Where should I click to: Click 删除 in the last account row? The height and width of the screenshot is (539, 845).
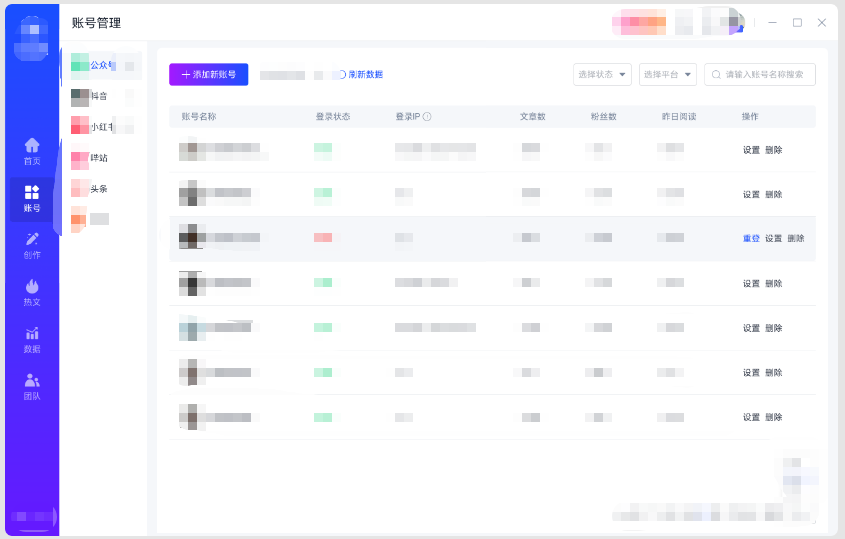(x=774, y=417)
